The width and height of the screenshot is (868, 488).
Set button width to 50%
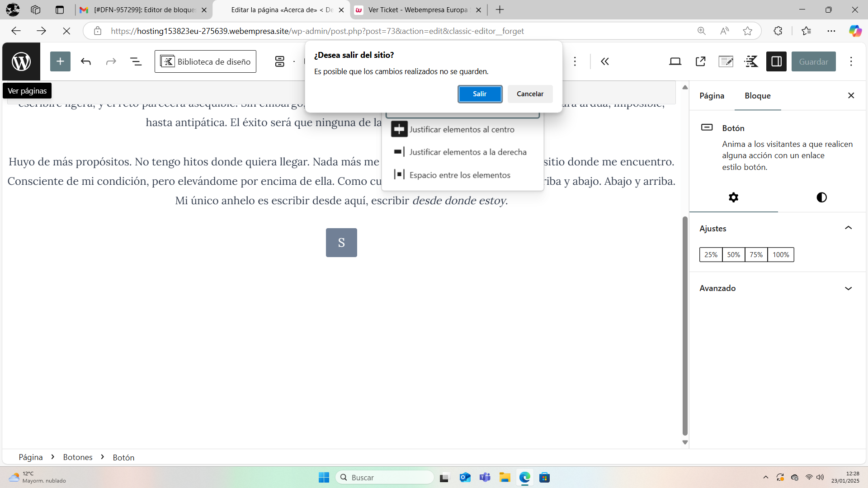click(x=733, y=255)
